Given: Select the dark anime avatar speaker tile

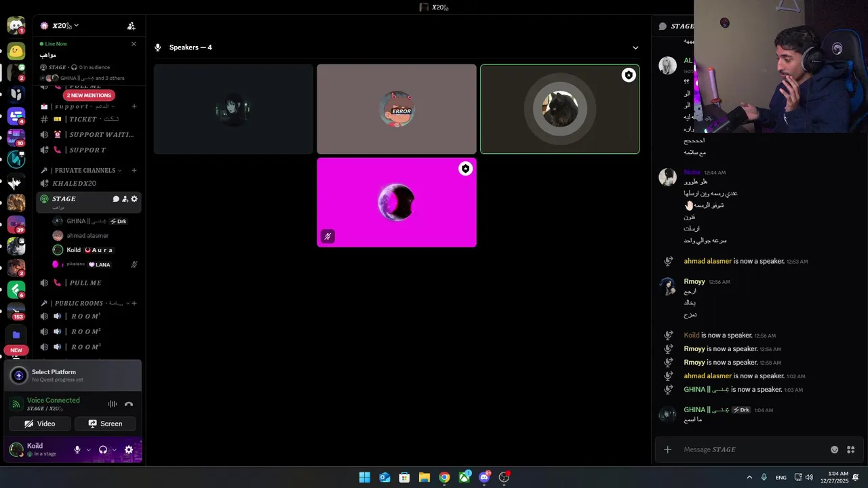Looking at the screenshot, I should (x=233, y=109).
